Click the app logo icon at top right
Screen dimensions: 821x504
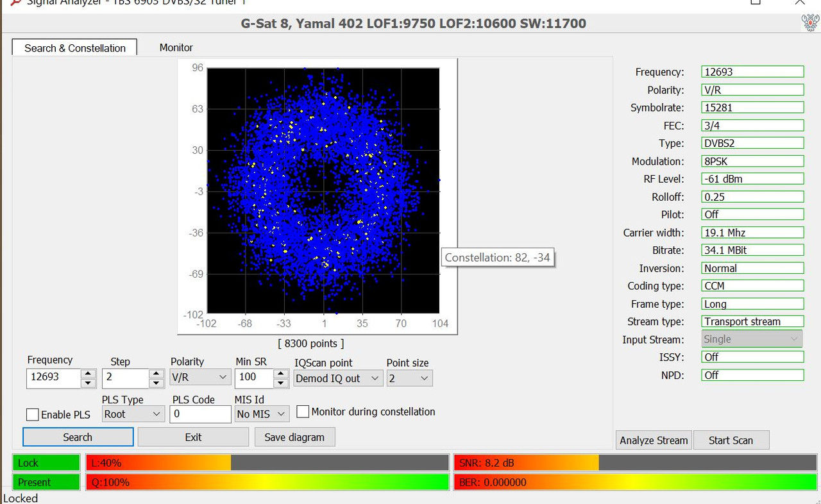click(810, 23)
